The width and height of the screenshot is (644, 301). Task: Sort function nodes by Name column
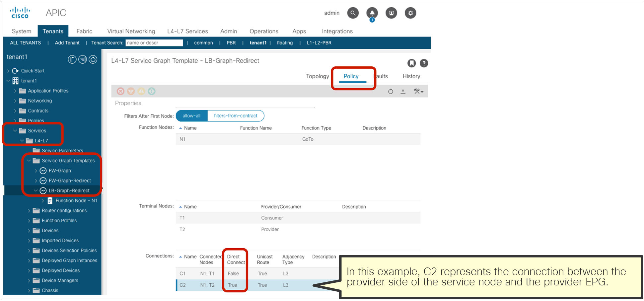(190, 128)
